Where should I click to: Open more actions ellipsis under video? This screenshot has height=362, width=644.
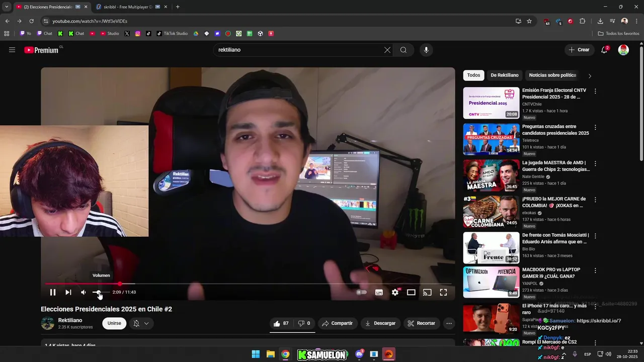[449, 323]
